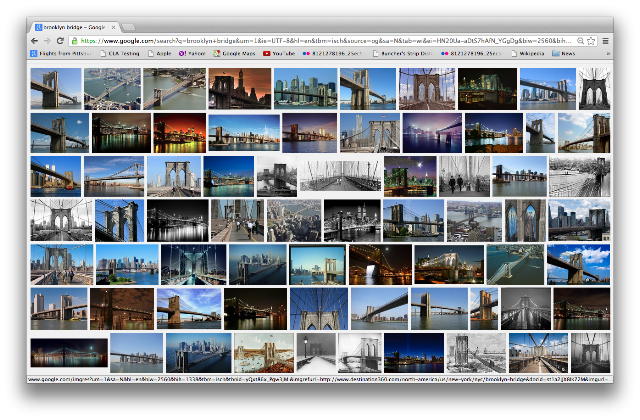Open the new tab button

(128, 27)
